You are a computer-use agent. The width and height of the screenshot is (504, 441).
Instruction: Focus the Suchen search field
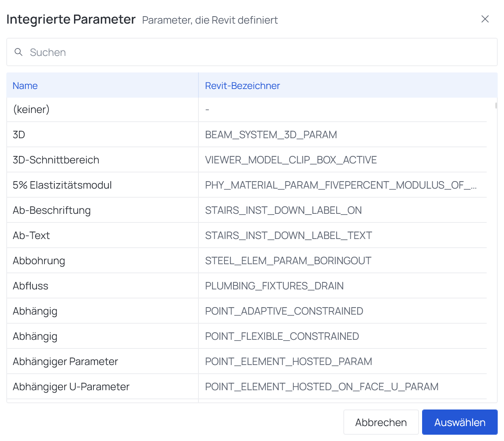(252, 52)
